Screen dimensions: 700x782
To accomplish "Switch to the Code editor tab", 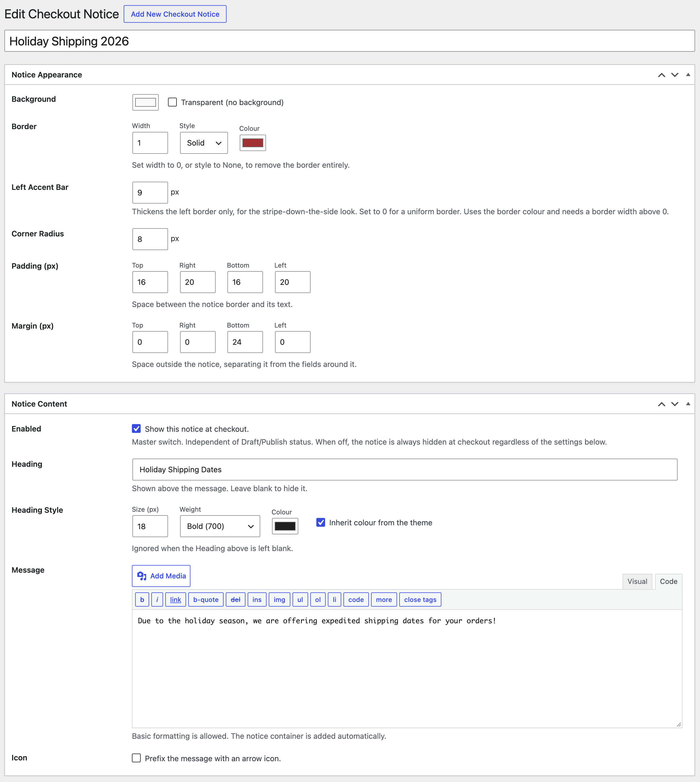I will pyautogui.click(x=669, y=582).
